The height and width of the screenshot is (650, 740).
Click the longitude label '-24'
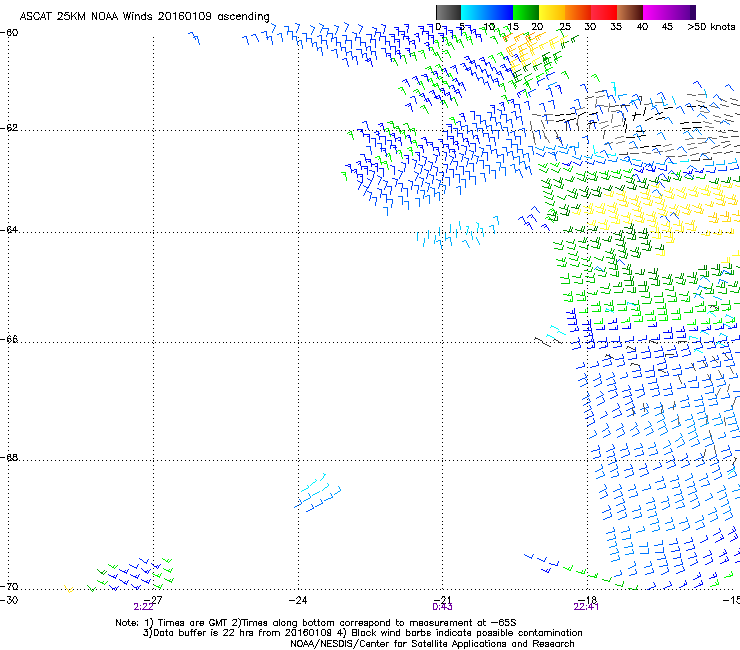click(x=298, y=600)
